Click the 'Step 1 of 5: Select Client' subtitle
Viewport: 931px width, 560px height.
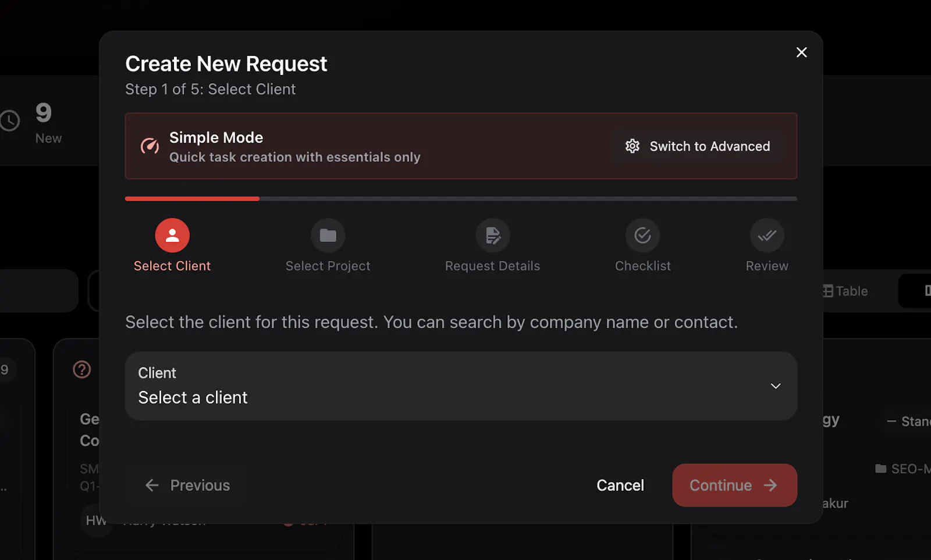tap(211, 89)
